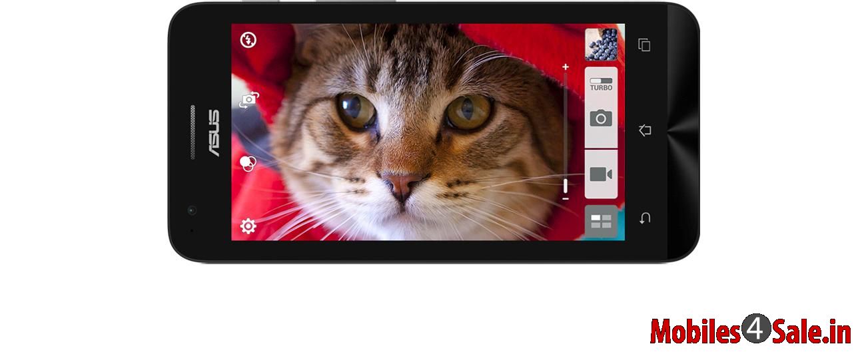
Task: Tap the front camera lens on the bezel
Action: pos(192,210)
